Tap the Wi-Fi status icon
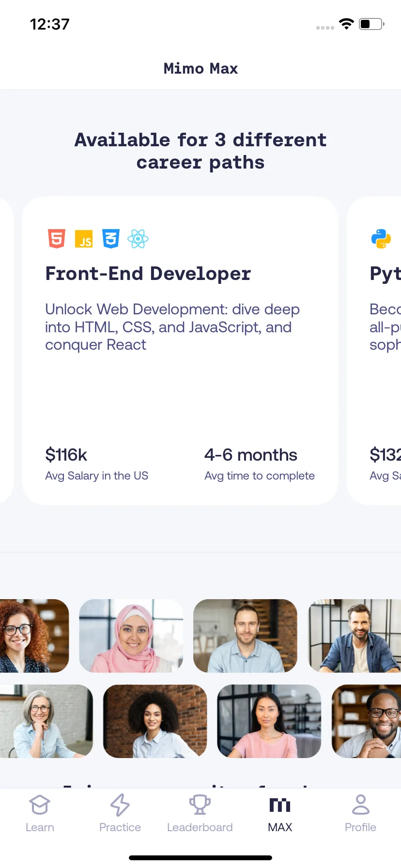The height and width of the screenshot is (868, 401). (346, 24)
